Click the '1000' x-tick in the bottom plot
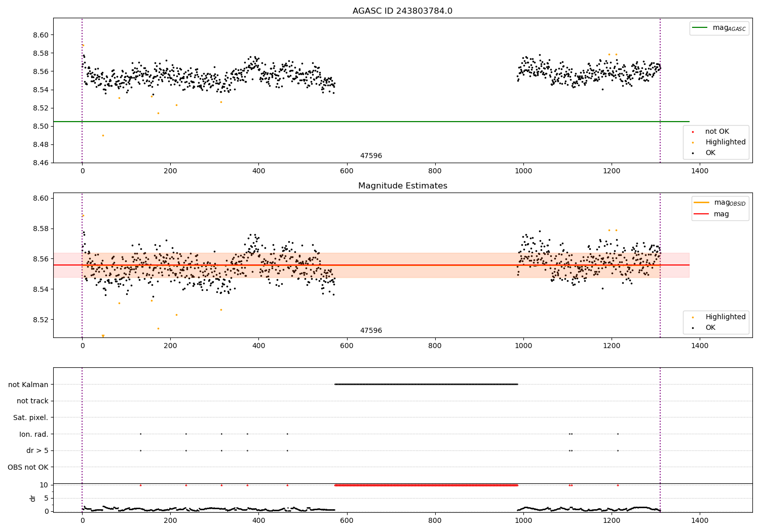760x532 pixels. pyautogui.click(x=523, y=521)
